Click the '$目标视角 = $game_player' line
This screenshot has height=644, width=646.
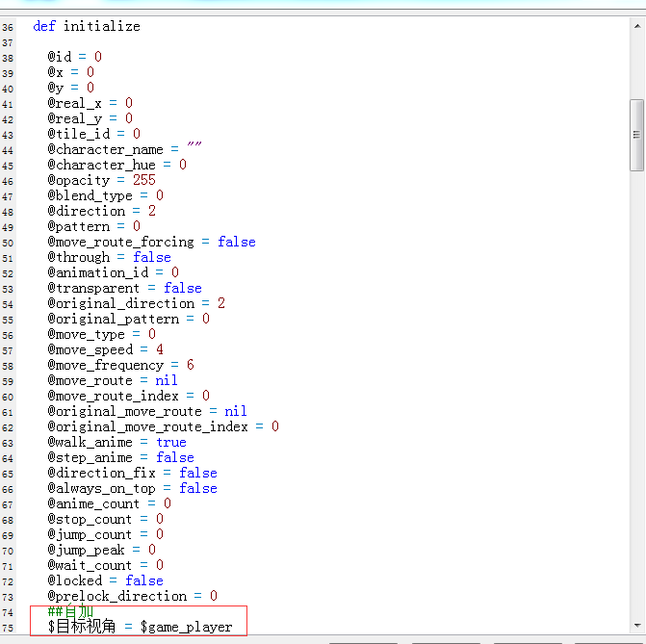pyautogui.click(x=140, y=627)
